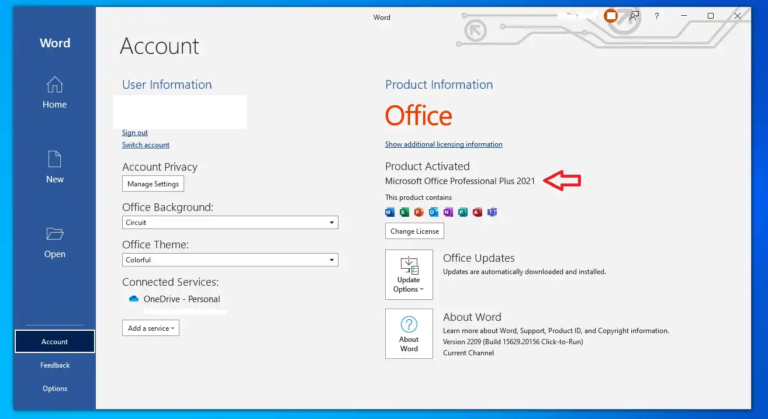Click the teal Publisher app icon
The image size is (768, 419).
click(463, 212)
